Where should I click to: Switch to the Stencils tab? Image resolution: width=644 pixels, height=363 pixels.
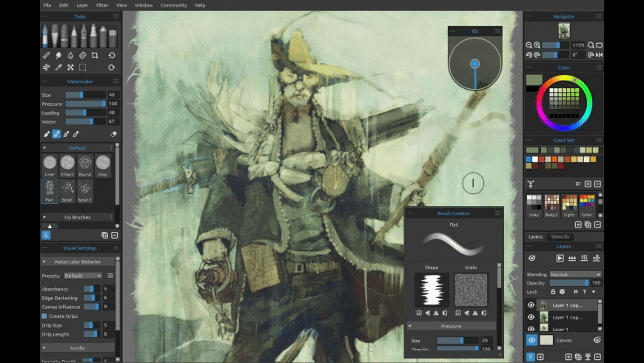[x=560, y=237]
